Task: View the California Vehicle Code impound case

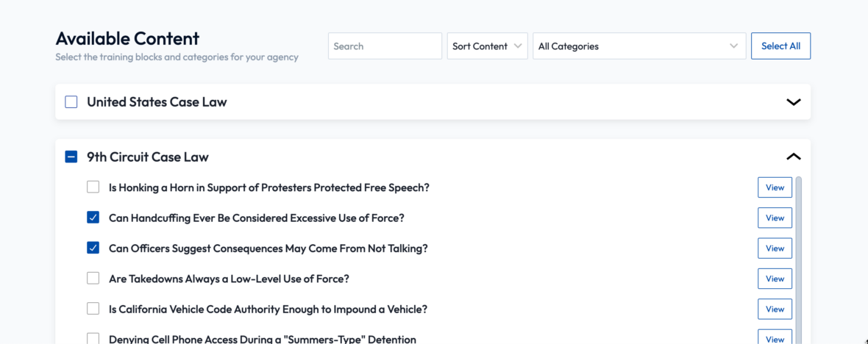Action: click(x=775, y=309)
